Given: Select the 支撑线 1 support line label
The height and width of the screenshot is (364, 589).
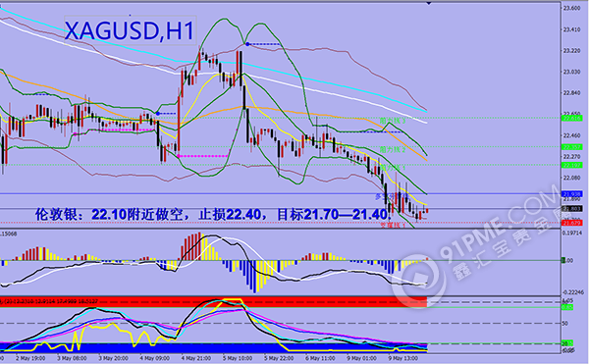Looking at the screenshot, I should click(x=393, y=226).
